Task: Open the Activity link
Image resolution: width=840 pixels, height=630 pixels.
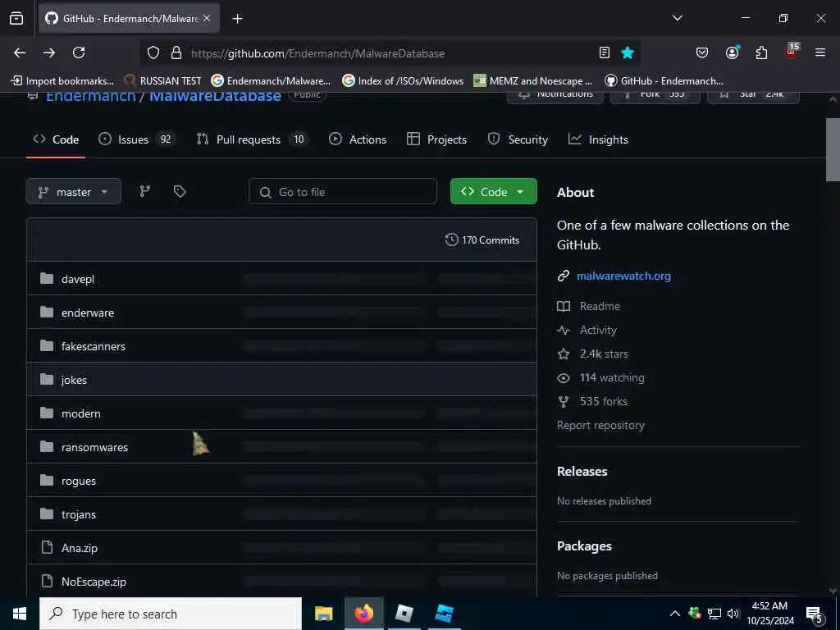Action: [587, 330]
